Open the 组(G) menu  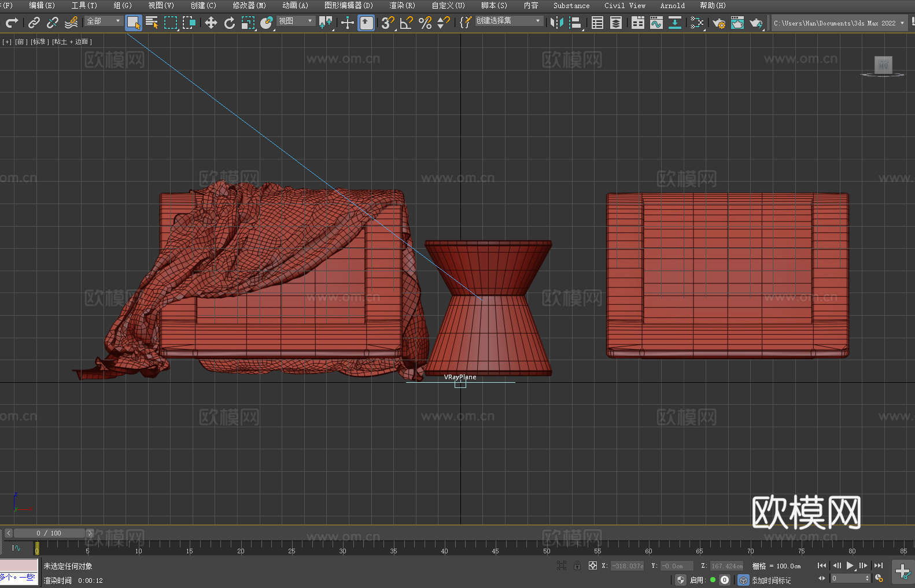[x=123, y=5]
